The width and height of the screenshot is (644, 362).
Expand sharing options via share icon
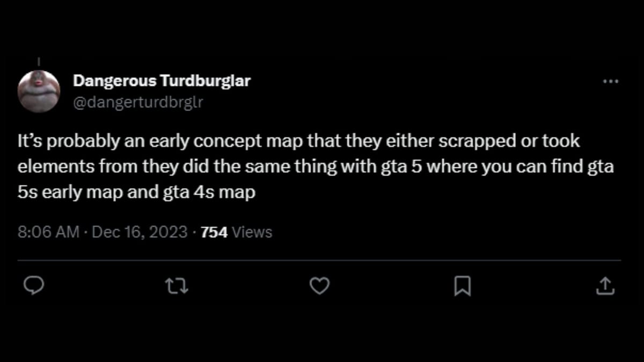(x=605, y=286)
